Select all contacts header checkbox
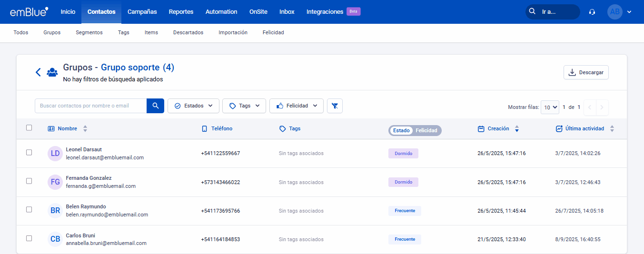644x254 pixels. click(29, 127)
